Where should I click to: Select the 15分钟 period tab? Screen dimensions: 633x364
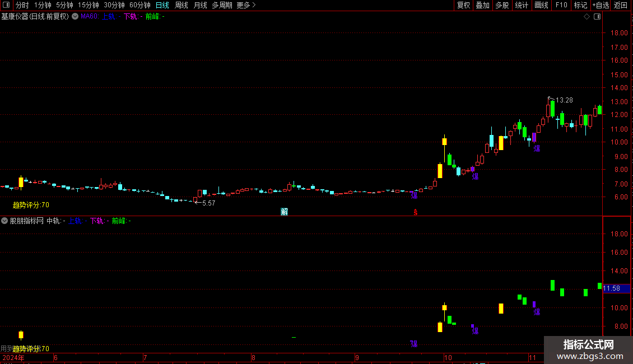[89, 5]
